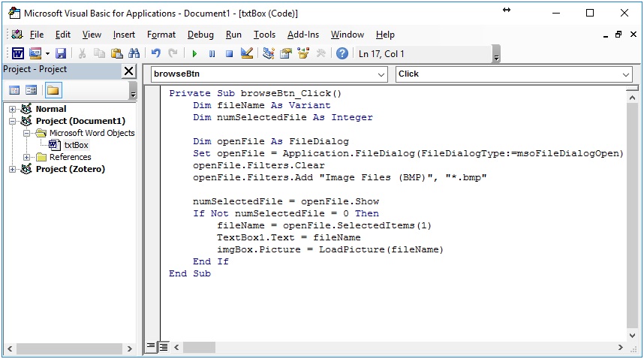The width and height of the screenshot is (644, 359).
Task: Open the Window menu
Action: click(x=348, y=35)
